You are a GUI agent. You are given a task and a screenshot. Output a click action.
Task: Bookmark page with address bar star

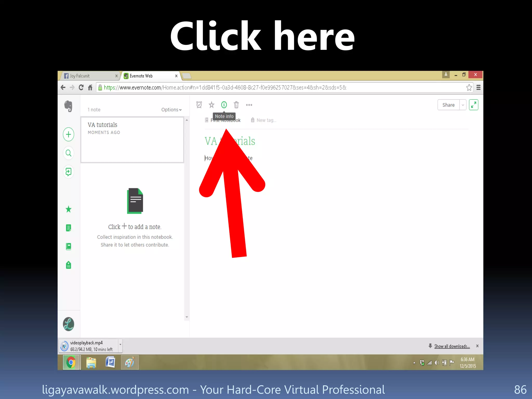point(469,88)
